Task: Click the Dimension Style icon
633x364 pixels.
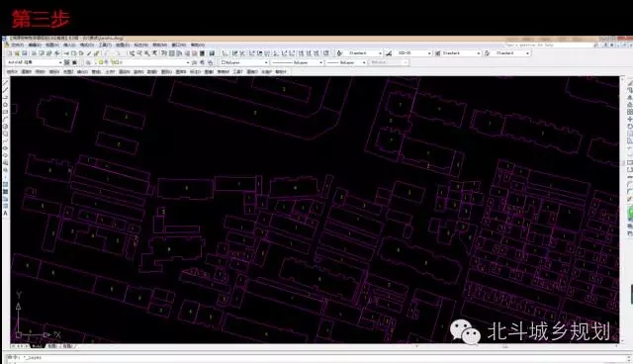Action: tap(389, 53)
